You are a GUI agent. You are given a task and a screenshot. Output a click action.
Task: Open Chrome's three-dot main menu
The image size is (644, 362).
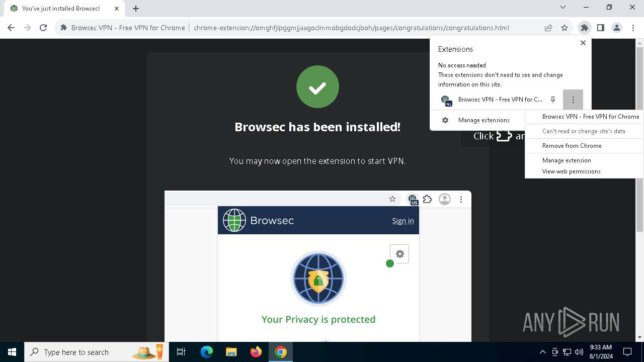[x=632, y=28]
